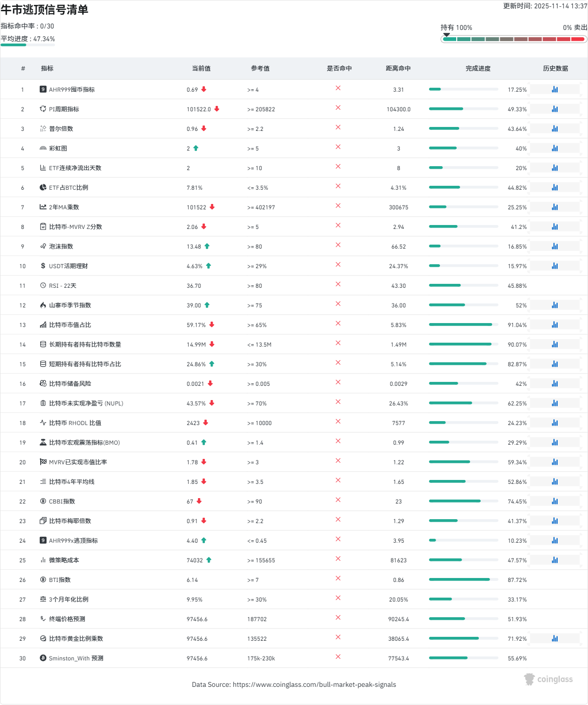View history data chart for 彩虹图
588x705 pixels.
coord(555,148)
